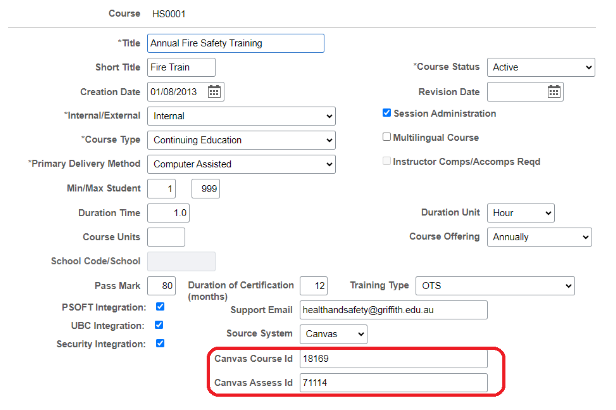The height and width of the screenshot is (410, 616).
Task: Open the Creation Date calendar picker
Action: point(214,92)
